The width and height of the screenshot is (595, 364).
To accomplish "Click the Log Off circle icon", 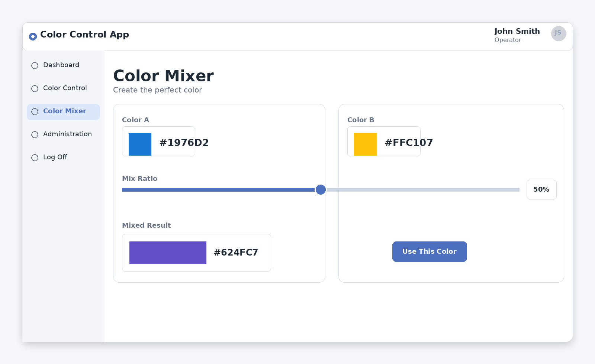I will click(35, 158).
